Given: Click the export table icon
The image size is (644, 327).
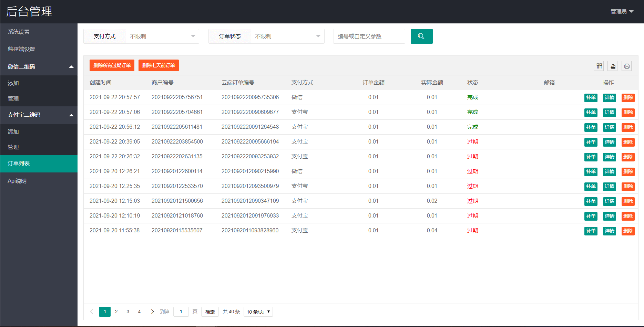Looking at the screenshot, I should [613, 66].
